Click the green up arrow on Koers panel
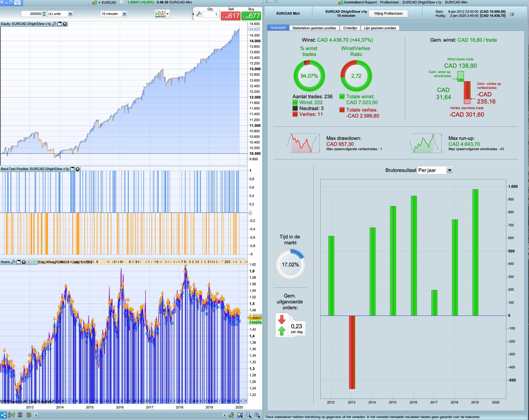 (34, 262)
